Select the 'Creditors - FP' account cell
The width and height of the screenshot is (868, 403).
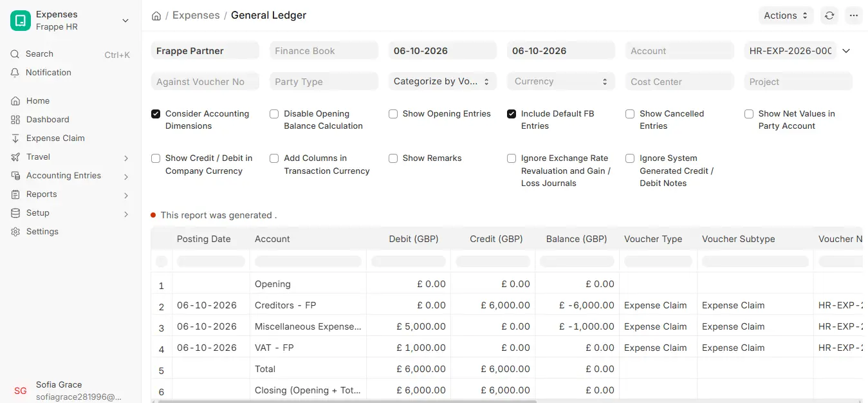[308, 306]
